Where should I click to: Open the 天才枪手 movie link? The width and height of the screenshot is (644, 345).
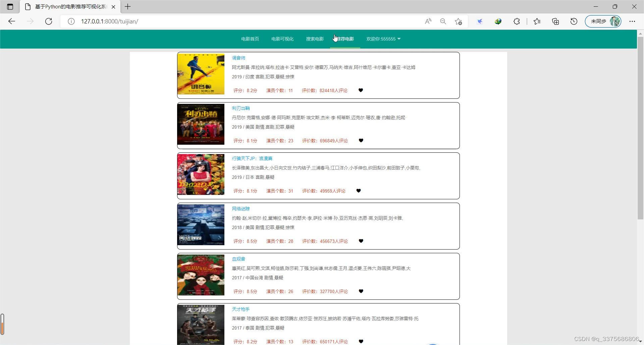(240, 309)
